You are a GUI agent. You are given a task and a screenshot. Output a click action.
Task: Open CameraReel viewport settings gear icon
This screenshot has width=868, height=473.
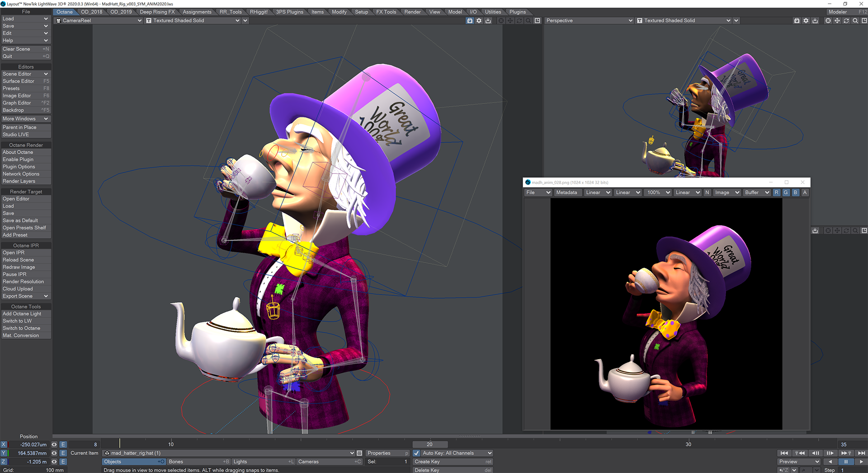coord(479,20)
